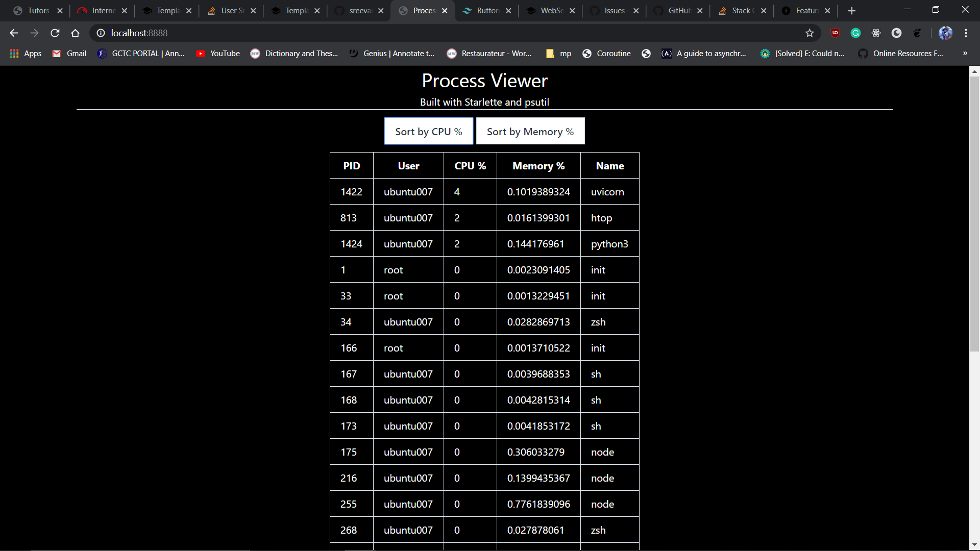Screen dimensions: 980x551
Task: View site information icon in address bar
Action: [x=101, y=33]
